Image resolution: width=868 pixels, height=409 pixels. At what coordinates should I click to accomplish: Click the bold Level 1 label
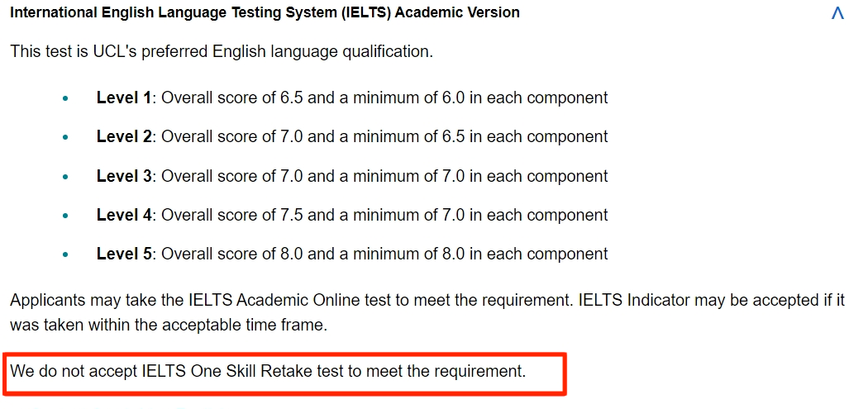click(123, 98)
